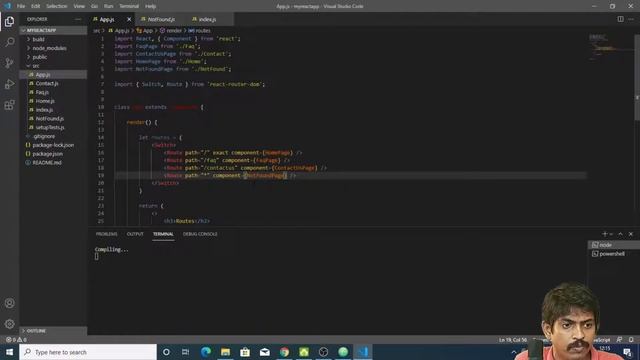
Task: Show hidden system tray icons chevron
Action: tap(514, 352)
